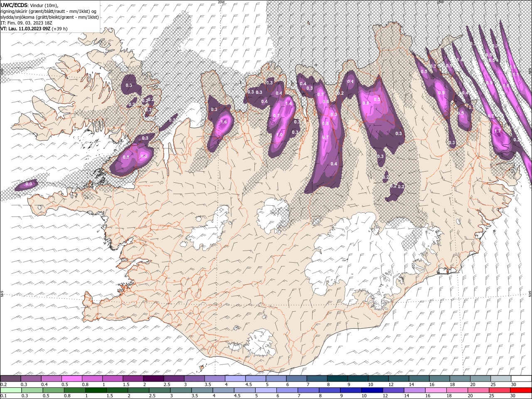Pick the deep blue bottom-row swatch between 10 and 12

[x=372, y=390]
